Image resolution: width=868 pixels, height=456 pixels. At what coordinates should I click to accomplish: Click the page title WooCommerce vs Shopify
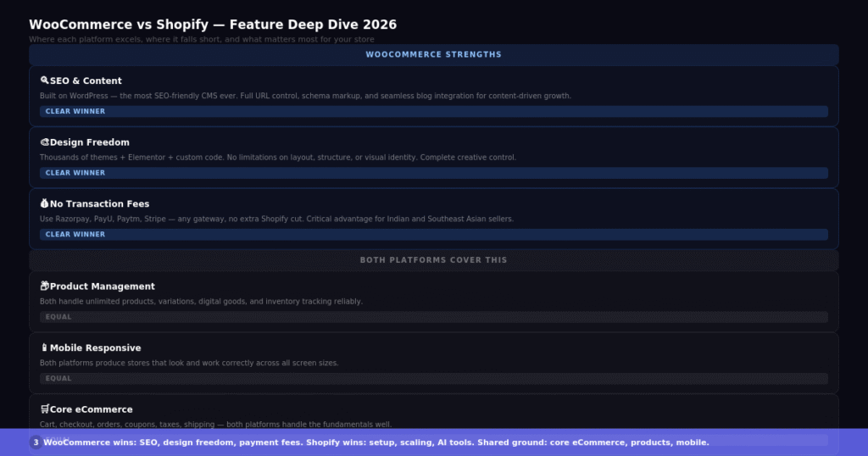[x=213, y=25]
